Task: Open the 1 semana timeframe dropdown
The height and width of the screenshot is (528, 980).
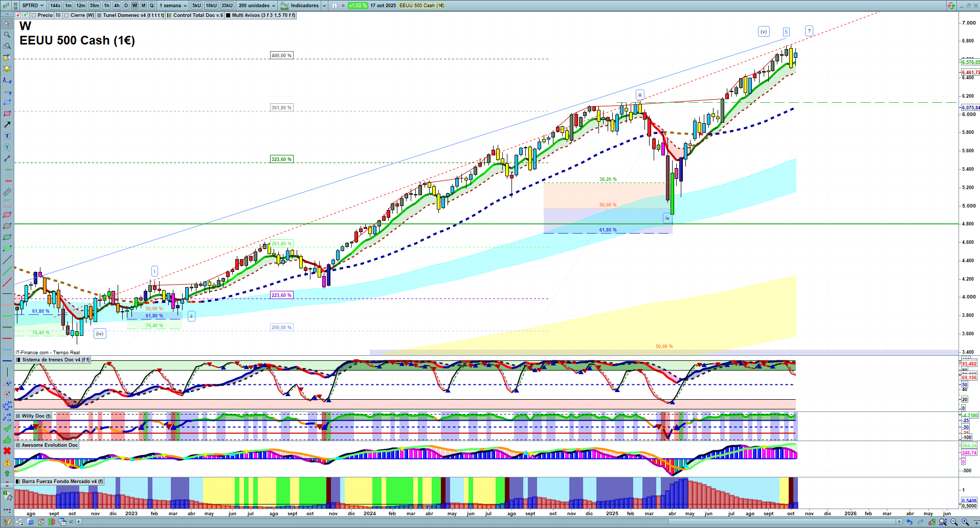Action: [x=173, y=6]
